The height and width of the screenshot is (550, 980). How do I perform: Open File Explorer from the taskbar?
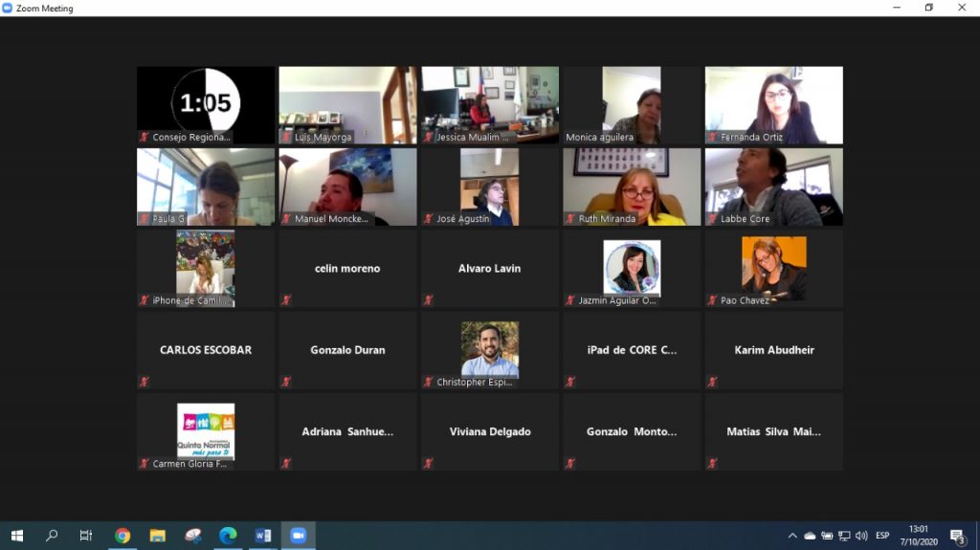157,536
